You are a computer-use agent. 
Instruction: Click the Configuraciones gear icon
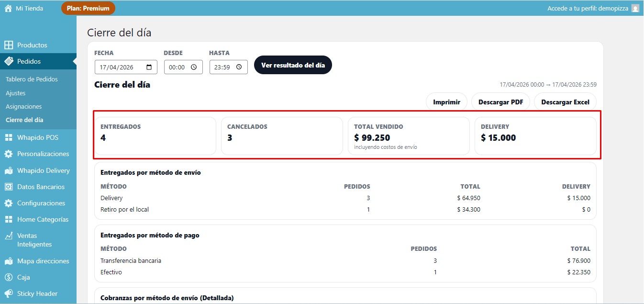pos(9,203)
